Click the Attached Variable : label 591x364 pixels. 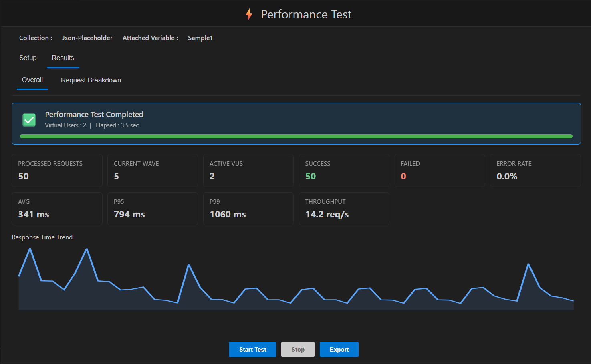tap(150, 38)
